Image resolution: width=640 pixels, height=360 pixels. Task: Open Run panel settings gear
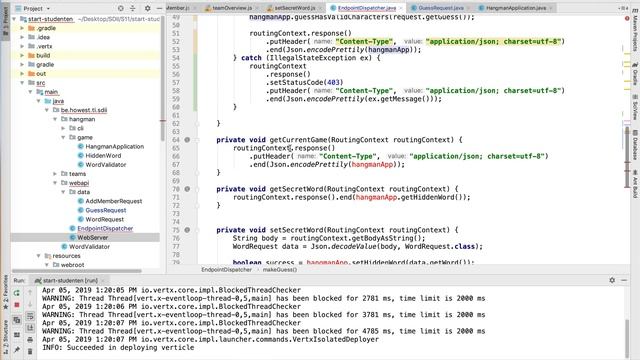(x=612, y=280)
